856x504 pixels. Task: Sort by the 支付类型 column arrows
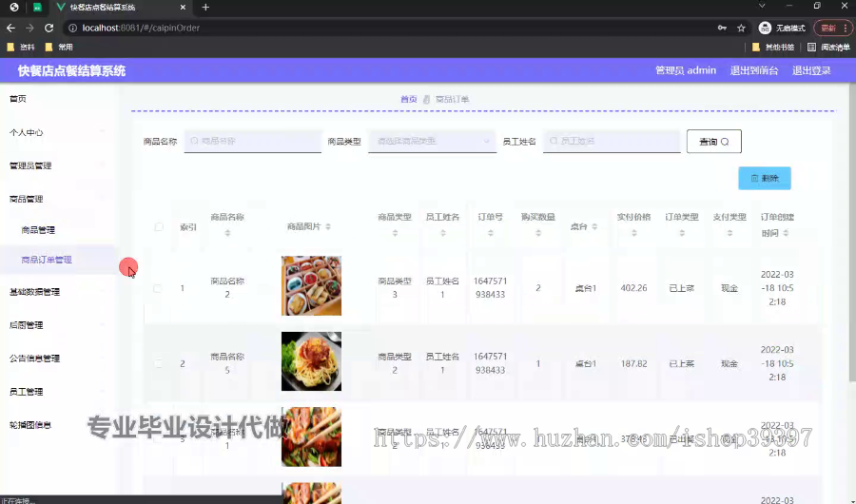coord(730,233)
